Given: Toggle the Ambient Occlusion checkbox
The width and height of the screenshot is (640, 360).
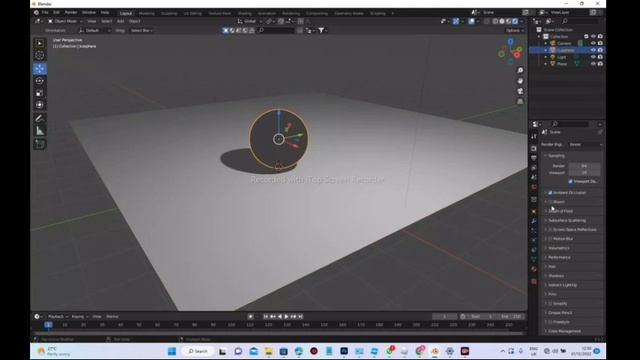Looking at the screenshot, I should (x=550, y=193).
